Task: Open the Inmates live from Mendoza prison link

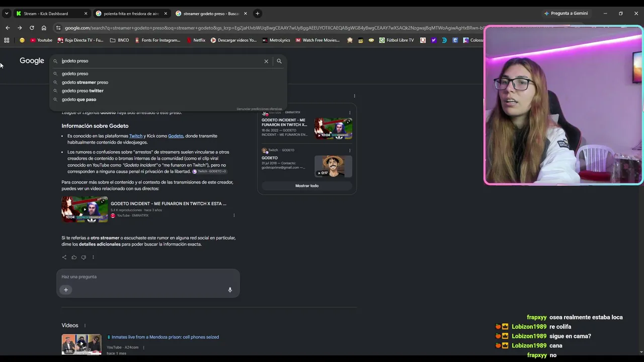Action: [x=166, y=337]
